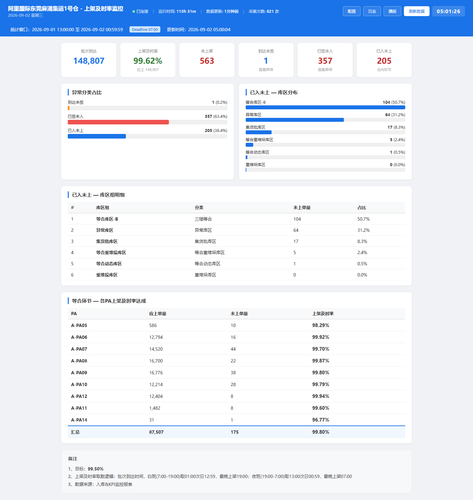Click the 17 count in zone row 3
This screenshot has width=473, height=500.
pos(296,241)
